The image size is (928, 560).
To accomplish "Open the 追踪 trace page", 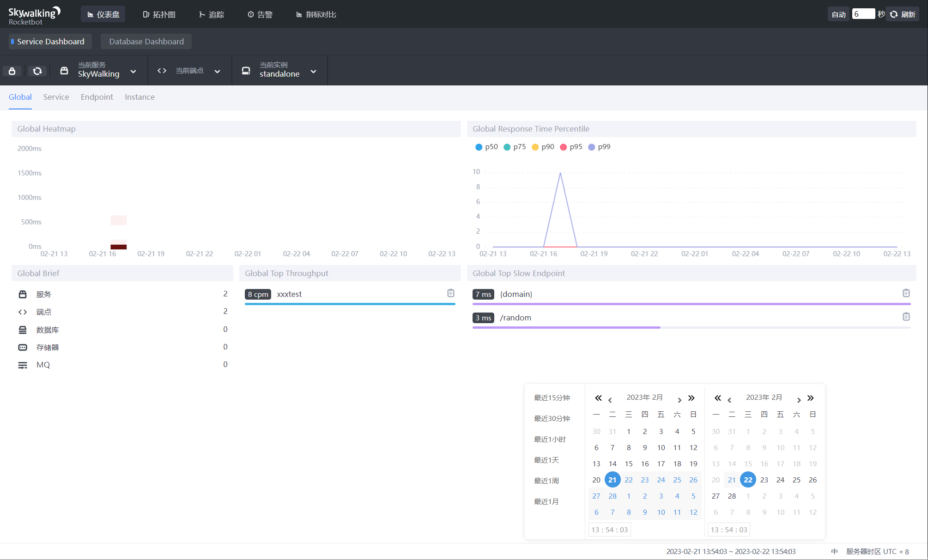I will (212, 14).
